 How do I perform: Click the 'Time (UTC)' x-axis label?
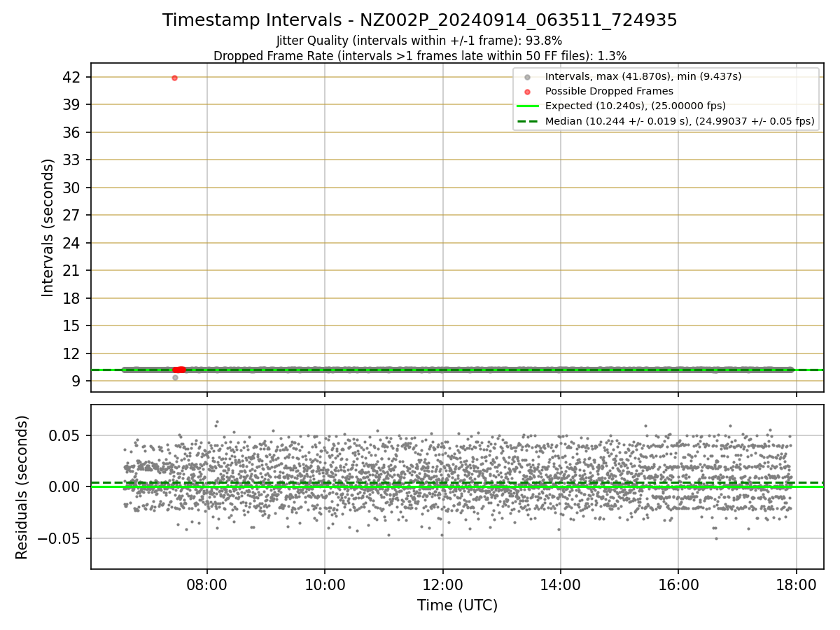click(x=457, y=605)
